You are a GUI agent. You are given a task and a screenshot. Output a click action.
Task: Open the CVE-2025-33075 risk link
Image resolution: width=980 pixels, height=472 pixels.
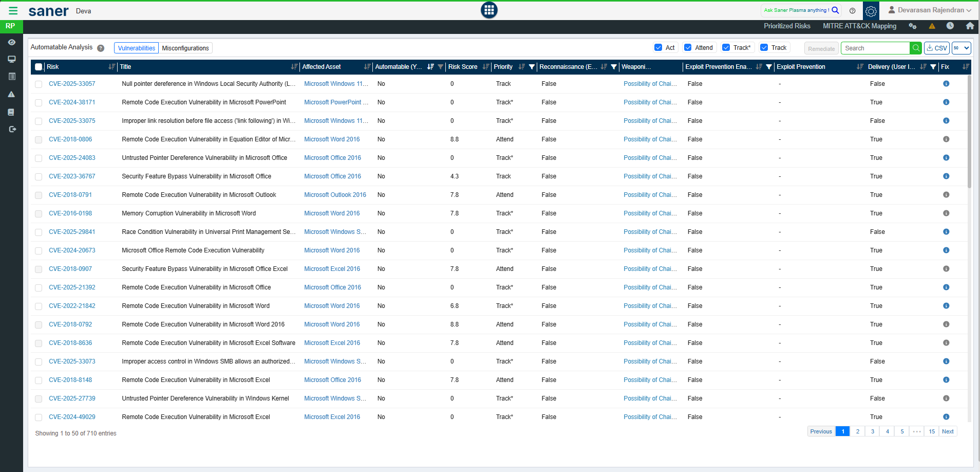tap(72, 121)
